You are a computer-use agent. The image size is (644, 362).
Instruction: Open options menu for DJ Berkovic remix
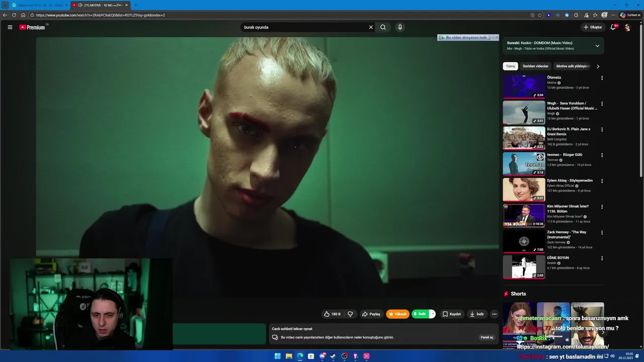(x=602, y=129)
